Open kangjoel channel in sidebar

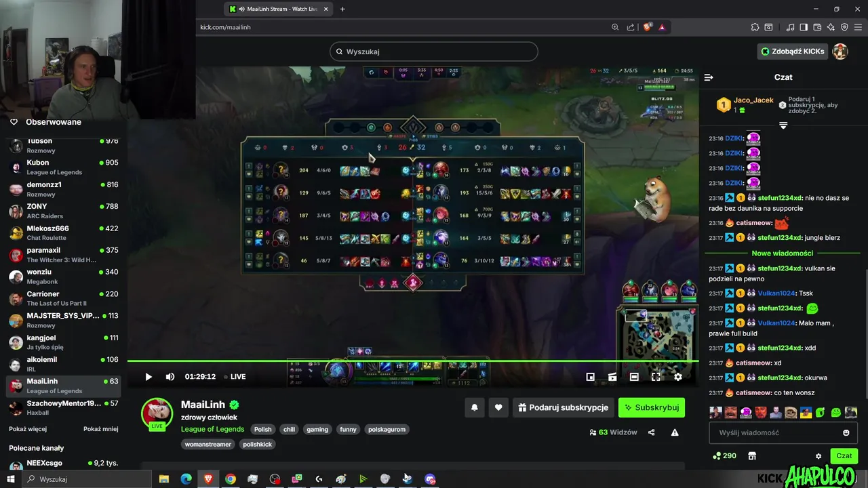64,342
